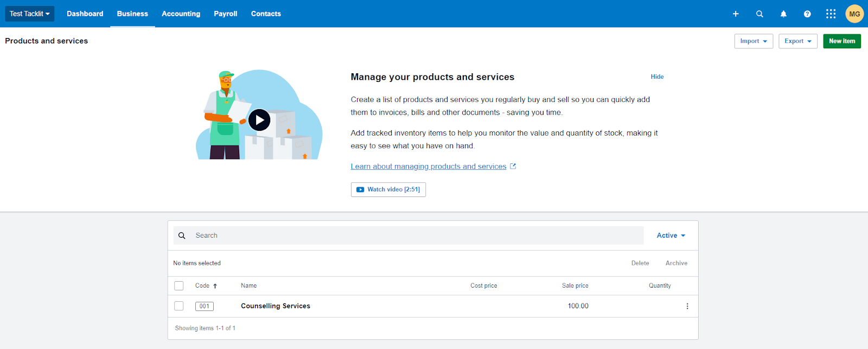
Task: Open the Counselling Services item
Action: click(276, 306)
